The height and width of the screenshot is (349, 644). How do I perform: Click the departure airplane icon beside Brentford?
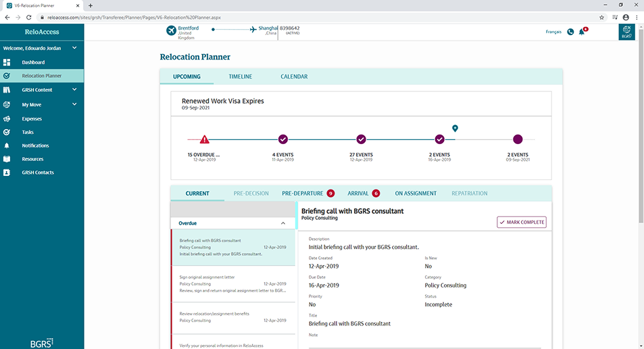[x=171, y=30]
